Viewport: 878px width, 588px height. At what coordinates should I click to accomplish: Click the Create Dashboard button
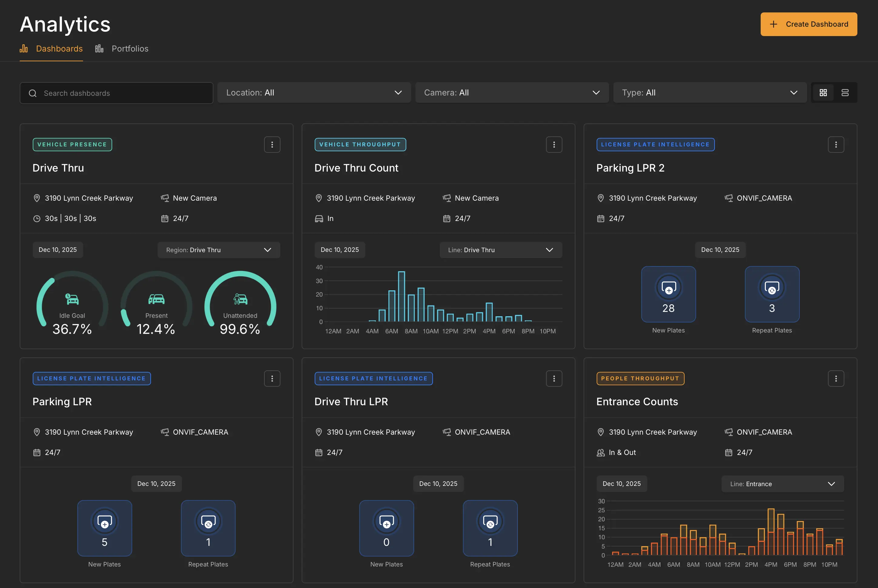[809, 24]
